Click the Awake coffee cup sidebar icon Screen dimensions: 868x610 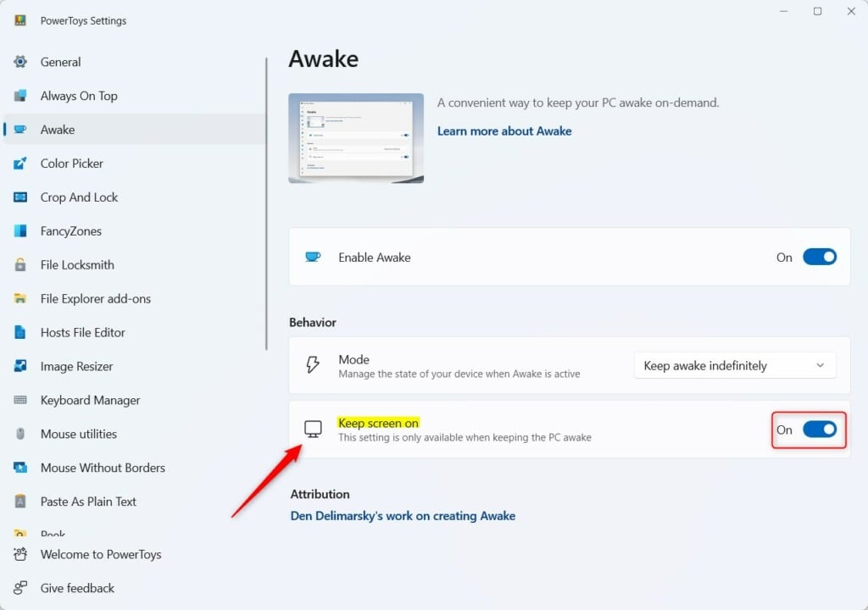(20, 129)
